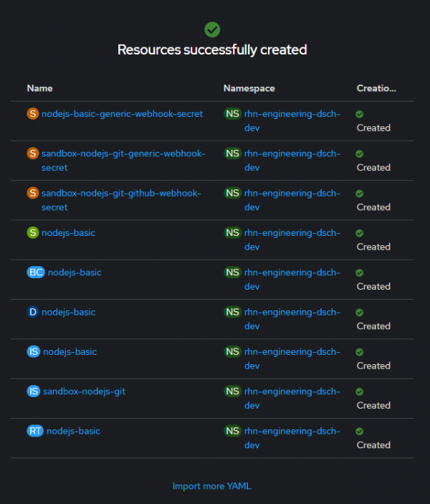Screen dimensions: 430x504
Task: Click the Created status check in the last row
Action: (x=359, y=432)
